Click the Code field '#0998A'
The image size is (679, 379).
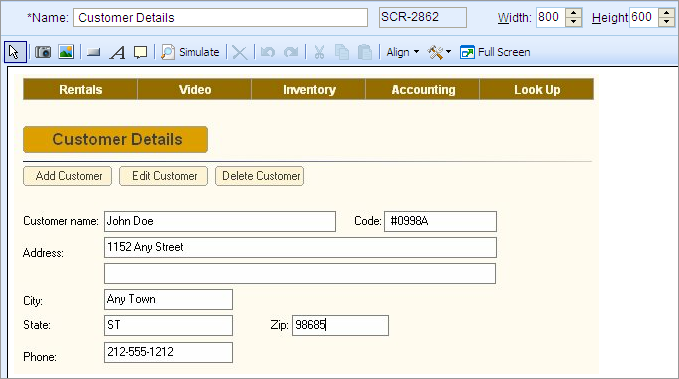point(440,221)
